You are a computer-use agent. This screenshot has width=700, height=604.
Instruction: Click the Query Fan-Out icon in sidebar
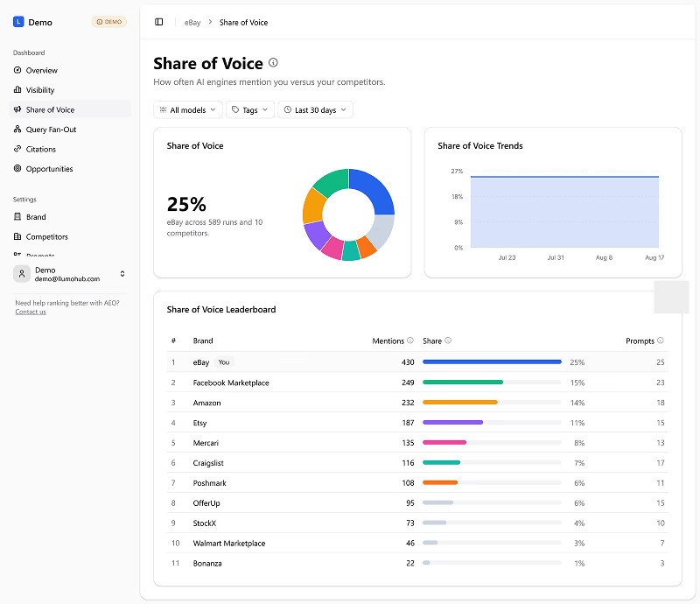click(x=17, y=129)
